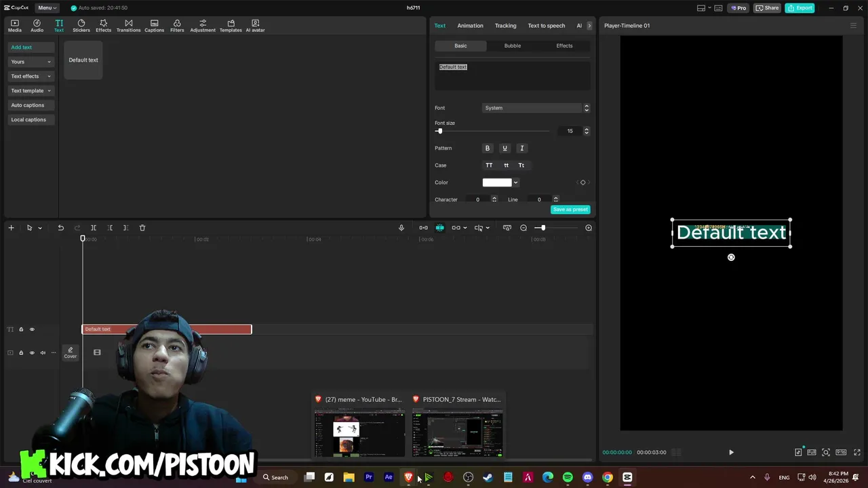
Task: Click the Pro button
Action: (x=738, y=8)
